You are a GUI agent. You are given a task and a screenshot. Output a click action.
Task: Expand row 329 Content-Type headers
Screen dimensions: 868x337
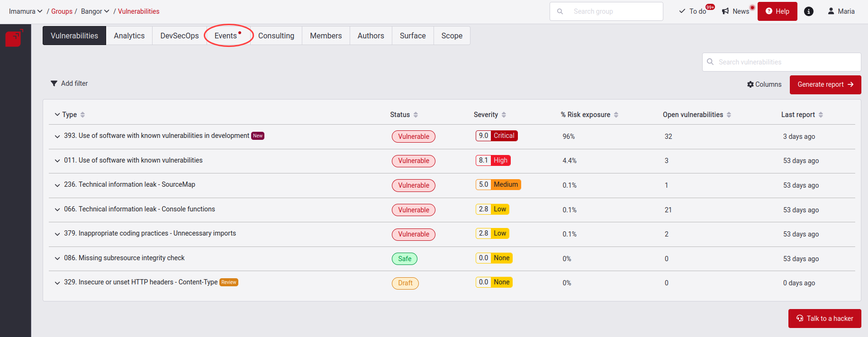click(x=57, y=283)
